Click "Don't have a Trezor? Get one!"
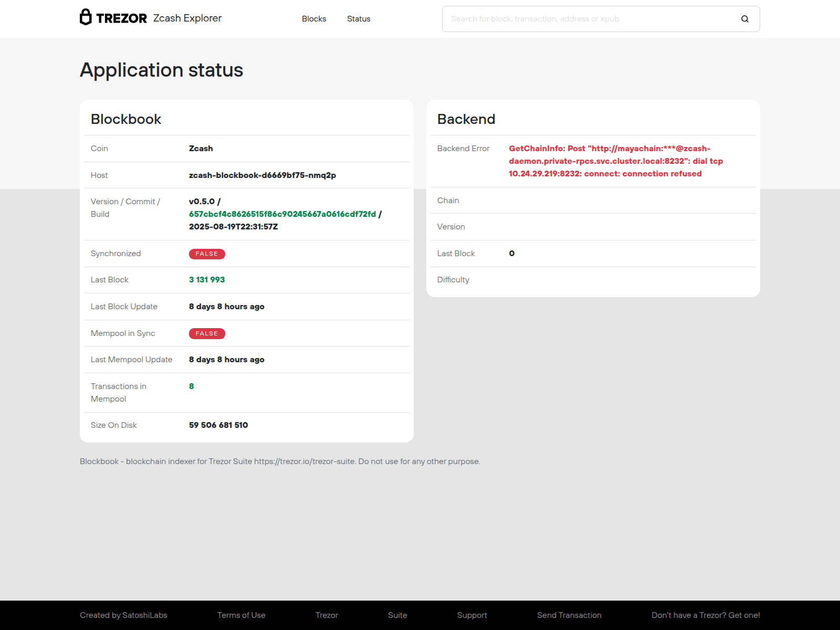Screen dimensions: 840x630 [x=706, y=615]
